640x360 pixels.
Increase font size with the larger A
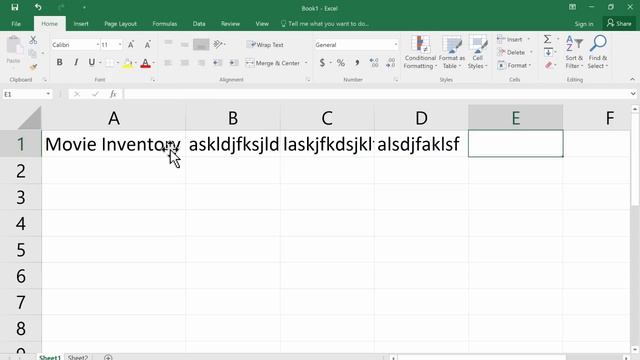click(x=131, y=44)
